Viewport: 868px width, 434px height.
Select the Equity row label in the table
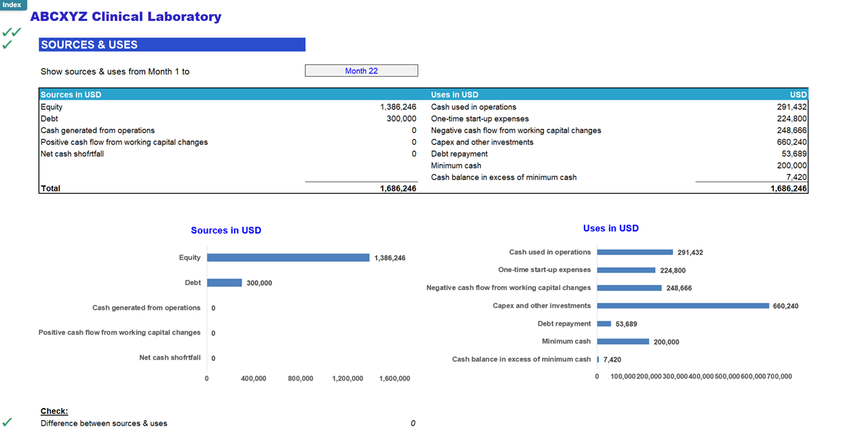[x=51, y=107]
